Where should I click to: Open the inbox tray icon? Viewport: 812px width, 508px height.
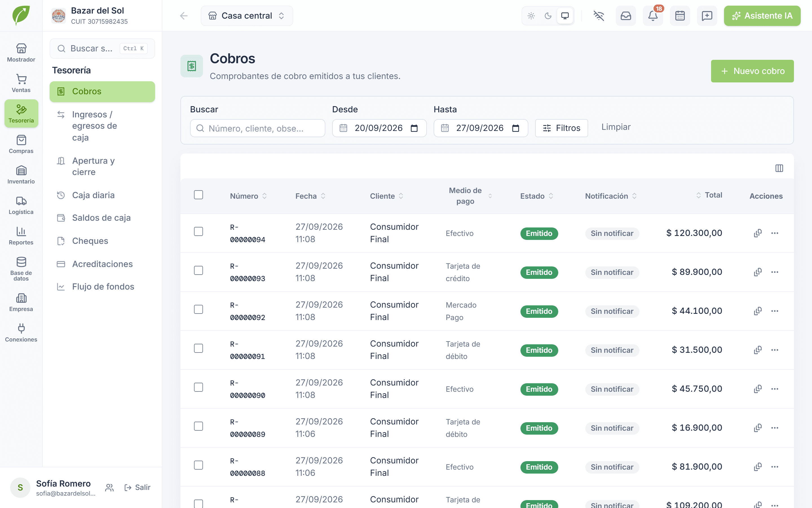click(626, 16)
